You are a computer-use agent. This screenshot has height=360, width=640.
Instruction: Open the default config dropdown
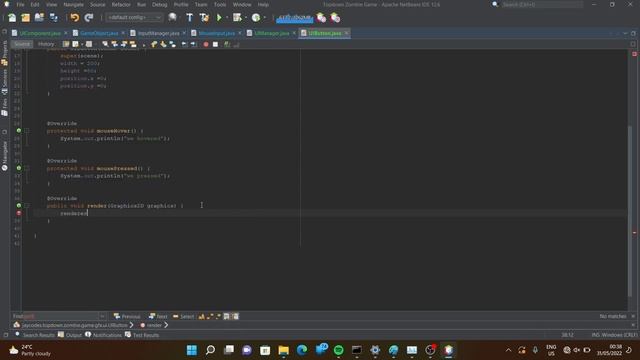point(134,18)
